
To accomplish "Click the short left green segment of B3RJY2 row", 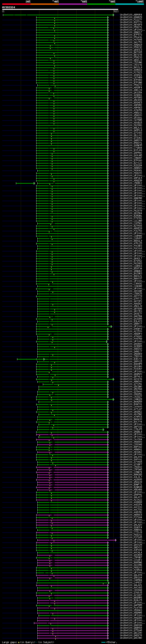I will tap(31, 359).
